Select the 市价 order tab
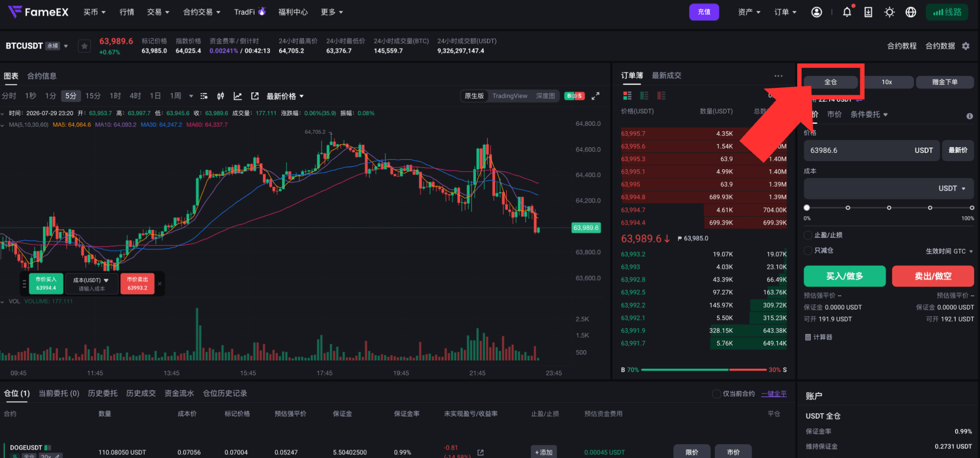 tap(834, 114)
